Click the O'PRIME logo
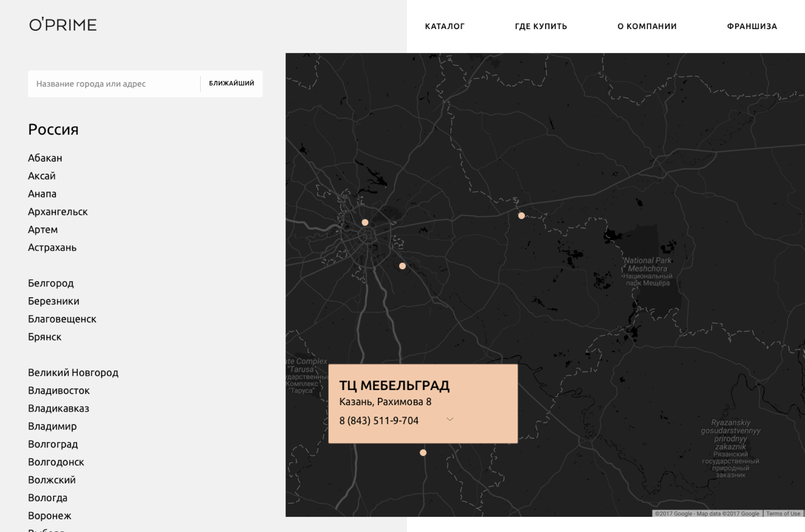 [63, 25]
